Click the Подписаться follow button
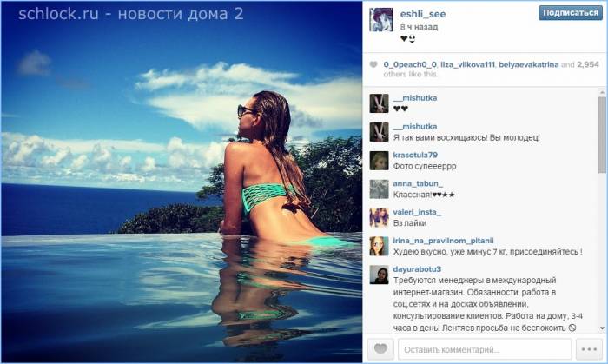This screenshot has width=608, height=364. click(x=571, y=13)
